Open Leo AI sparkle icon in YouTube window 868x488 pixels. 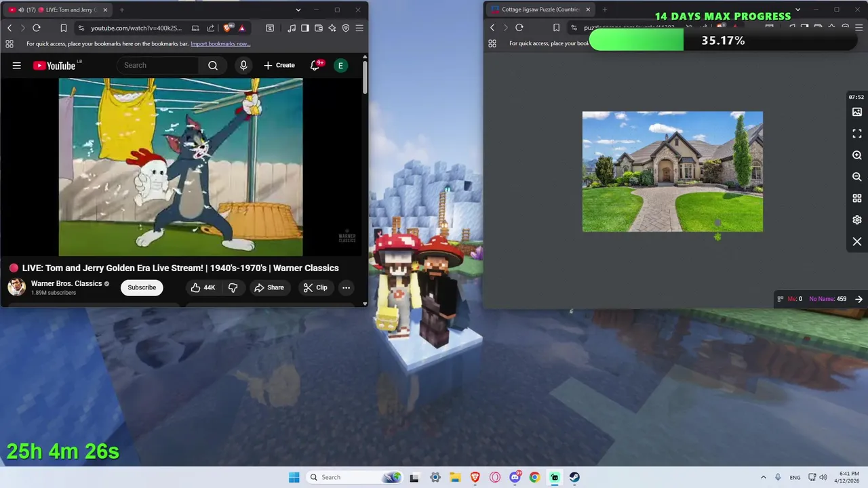(332, 28)
